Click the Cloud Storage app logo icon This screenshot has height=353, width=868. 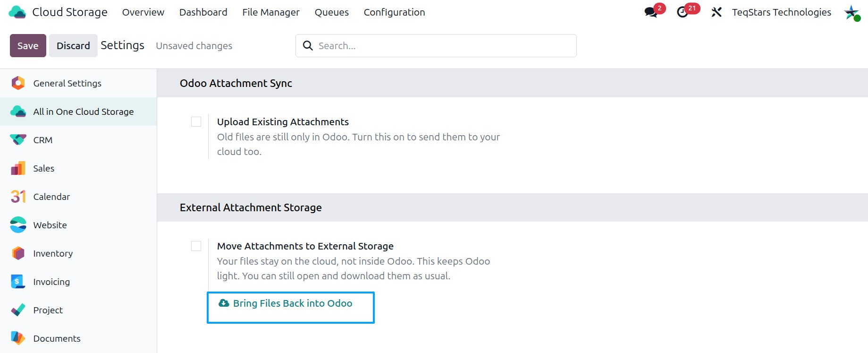[17, 12]
